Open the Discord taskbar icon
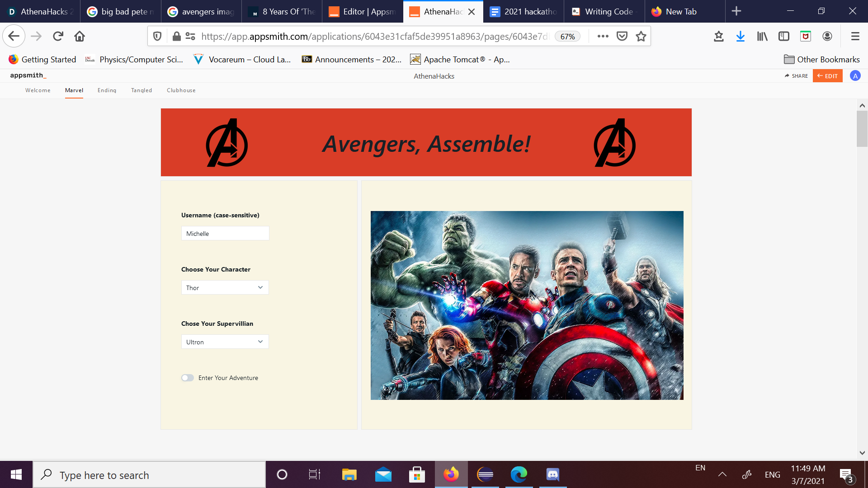The height and width of the screenshot is (488, 868). coord(552,474)
